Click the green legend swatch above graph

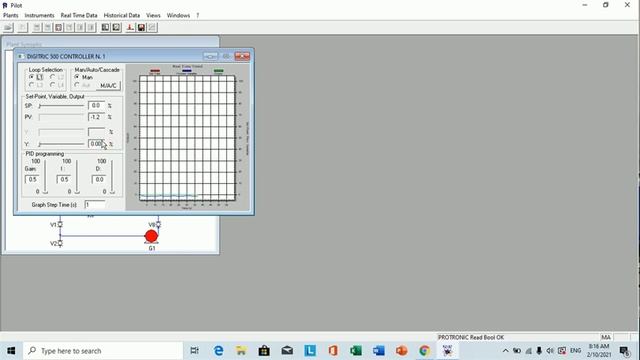218,71
